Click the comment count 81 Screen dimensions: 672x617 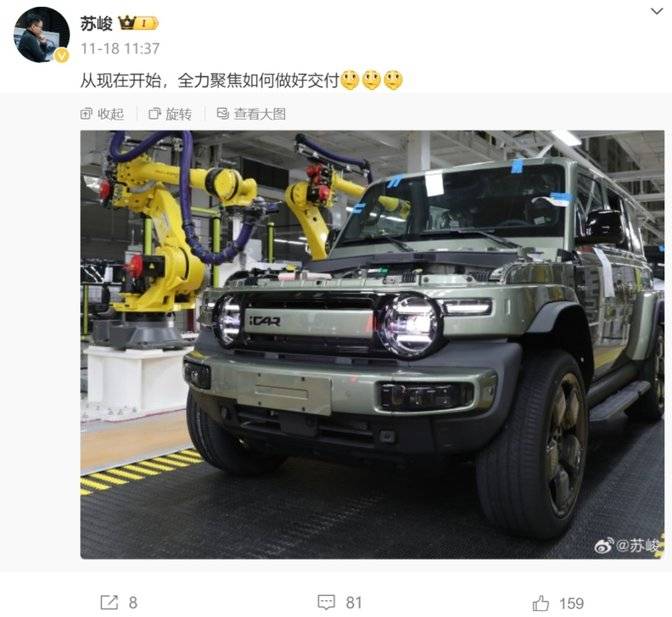(x=354, y=603)
